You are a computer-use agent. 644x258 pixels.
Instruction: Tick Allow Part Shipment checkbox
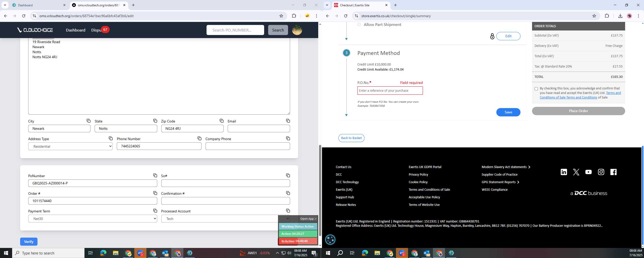point(359,24)
